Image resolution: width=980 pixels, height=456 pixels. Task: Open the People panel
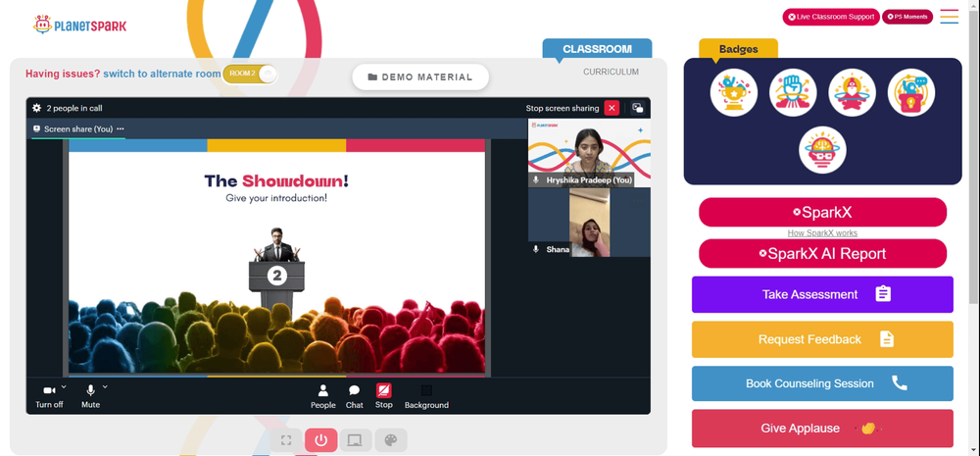coord(323,396)
